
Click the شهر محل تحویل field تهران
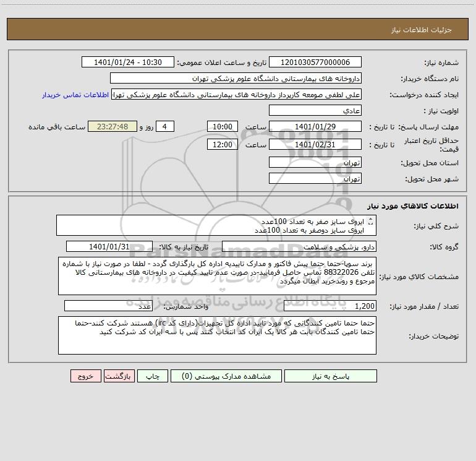click(315, 178)
